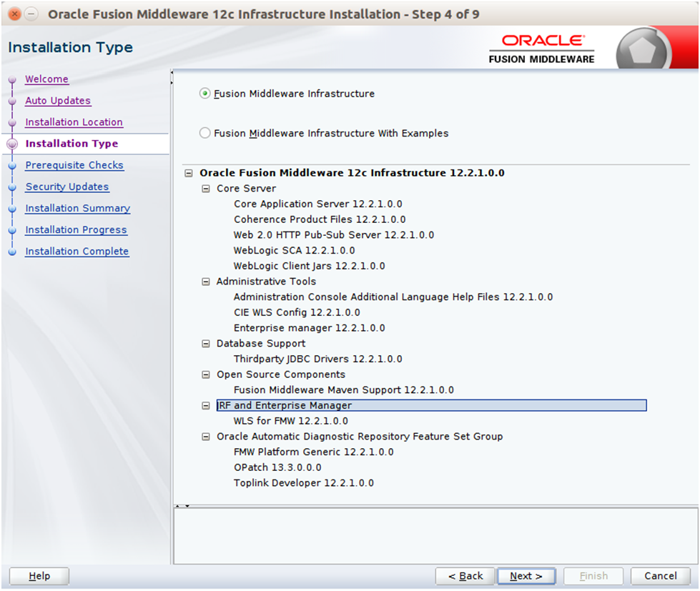Image resolution: width=700 pixels, height=591 pixels.
Task: Click inside the empty message pane
Action: click(x=435, y=536)
